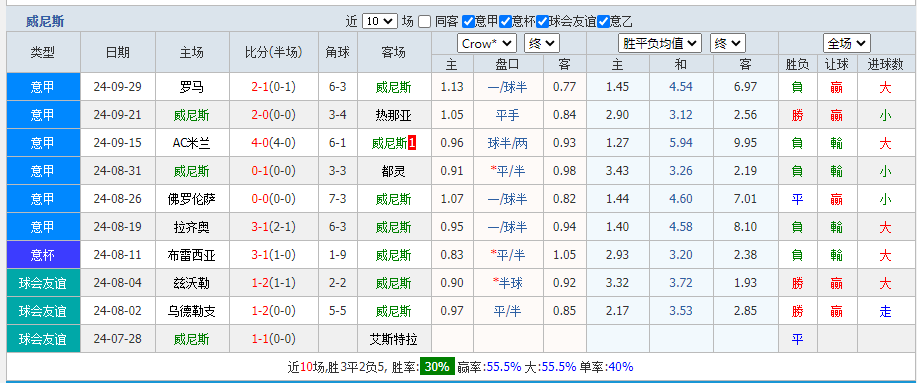
Task: Click the 走 goals result in 乌德勒支 row
Action: pos(885,312)
